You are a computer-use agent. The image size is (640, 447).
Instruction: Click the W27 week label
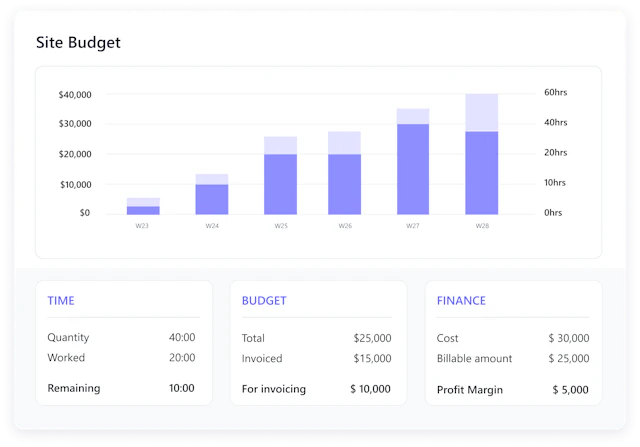(x=413, y=226)
